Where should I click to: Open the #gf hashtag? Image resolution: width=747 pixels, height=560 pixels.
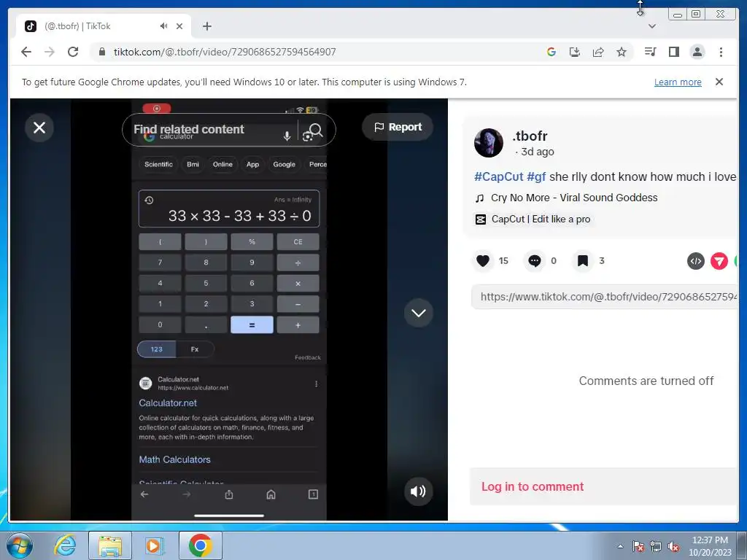pyautogui.click(x=536, y=176)
